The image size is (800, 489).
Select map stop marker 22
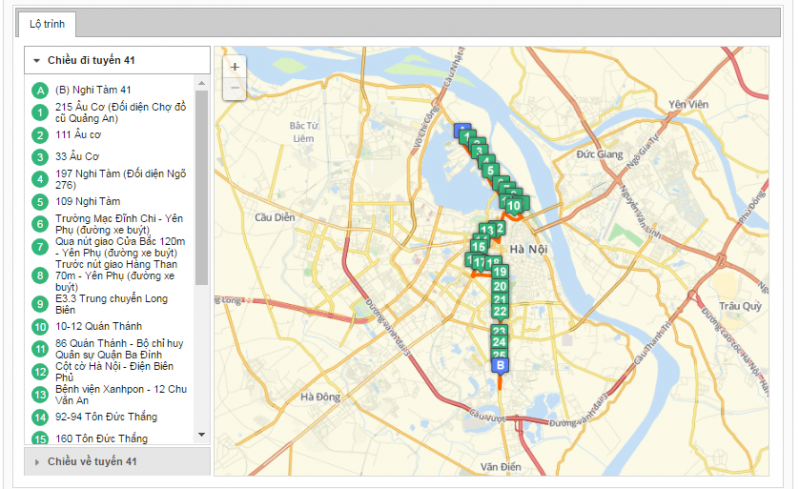coord(500,310)
